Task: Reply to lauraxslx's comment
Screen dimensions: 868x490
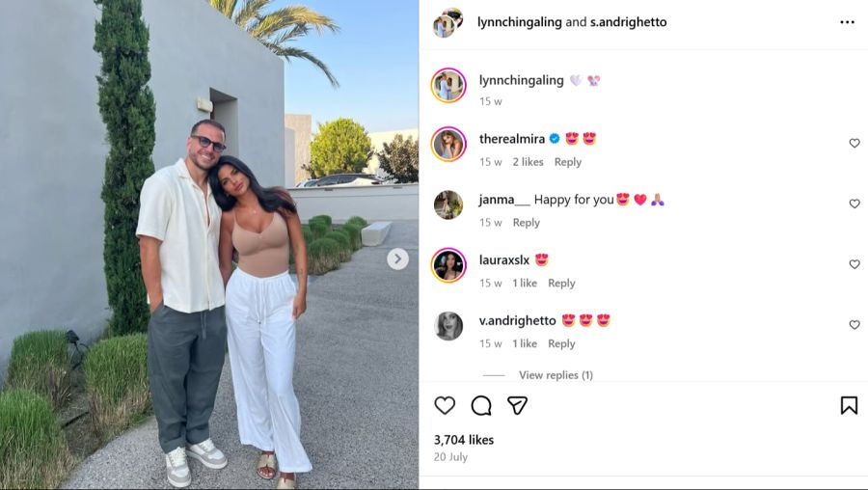Action: 561,283
